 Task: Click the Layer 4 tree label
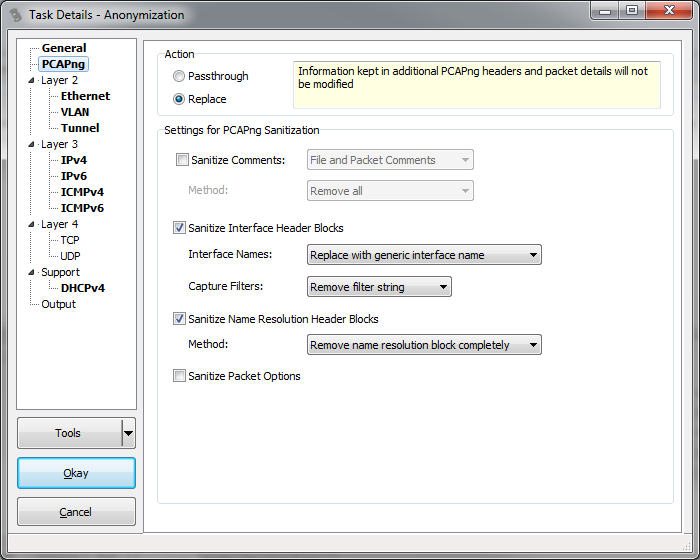pyautogui.click(x=59, y=224)
